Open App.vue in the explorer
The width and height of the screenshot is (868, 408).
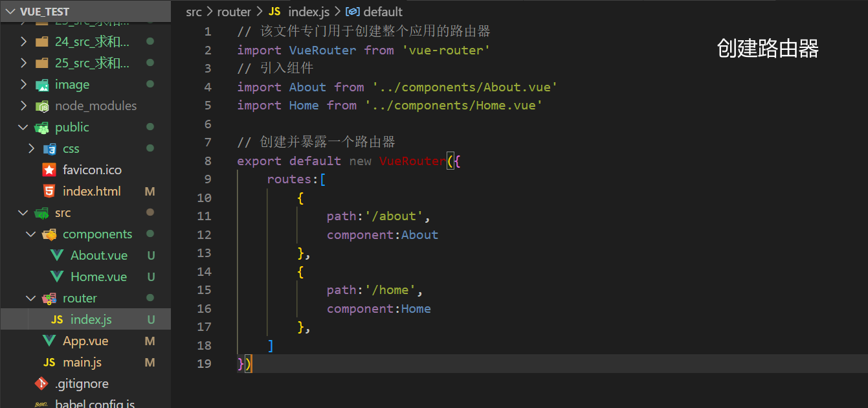tap(85, 341)
